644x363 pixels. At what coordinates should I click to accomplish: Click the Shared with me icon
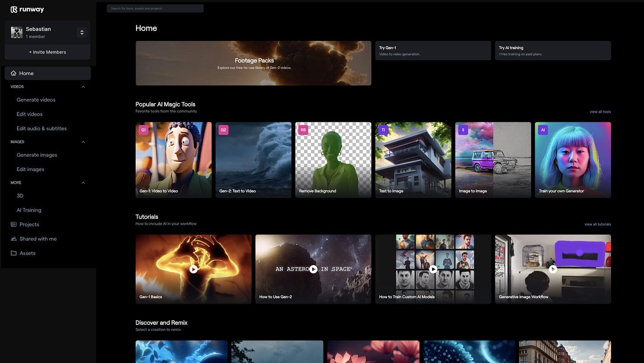(x=13, y=239)
